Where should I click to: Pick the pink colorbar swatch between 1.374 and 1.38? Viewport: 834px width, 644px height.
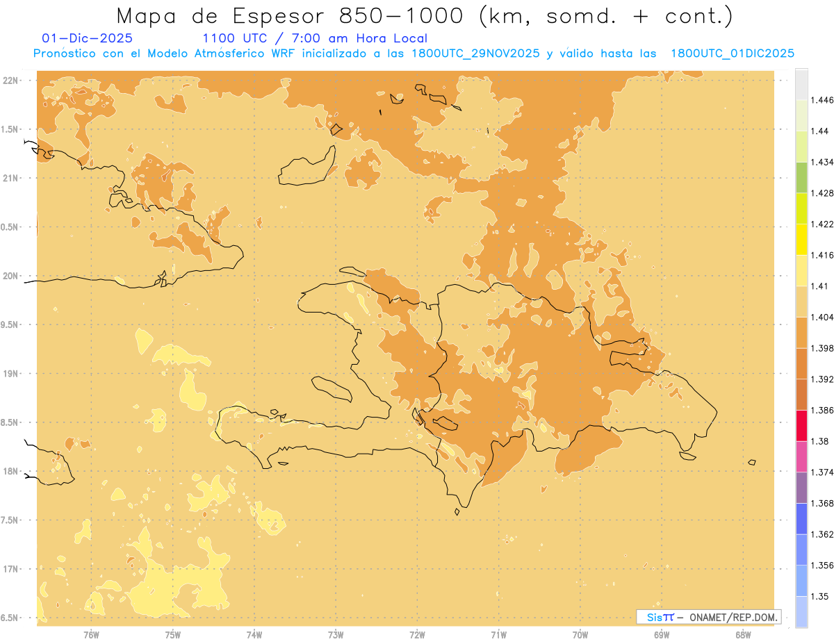click(801, 457)
